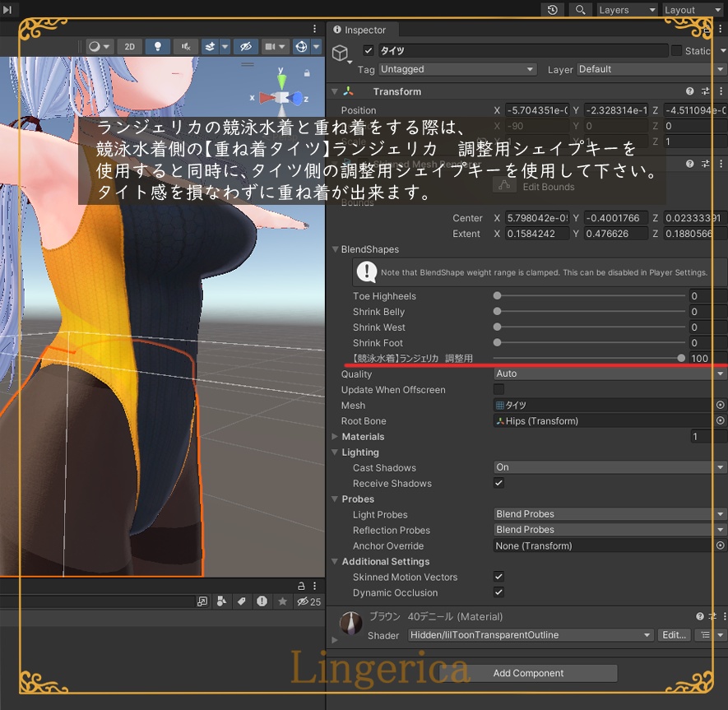Viewport: 728px width, 710px height.
Task: Open scene draw mode shading dropdown
Action: pyautogui.click(x=99, y=46)
